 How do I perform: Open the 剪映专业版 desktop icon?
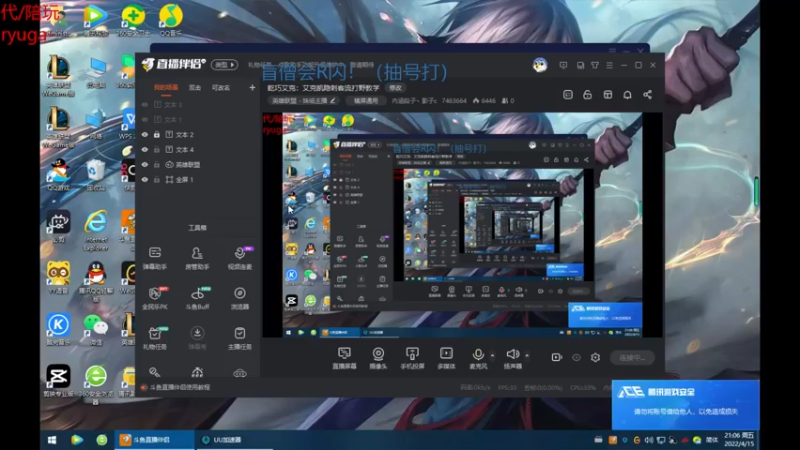[58, 381]
